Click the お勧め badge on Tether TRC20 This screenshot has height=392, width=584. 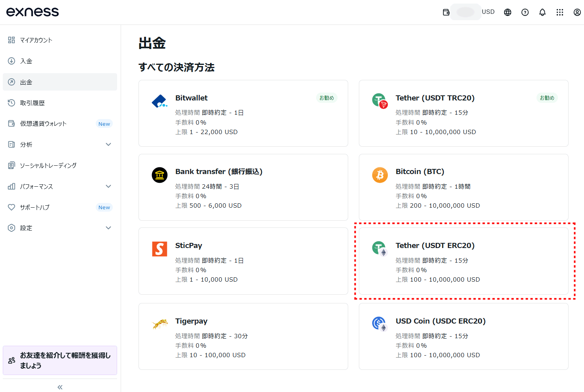tap(547, 98)
